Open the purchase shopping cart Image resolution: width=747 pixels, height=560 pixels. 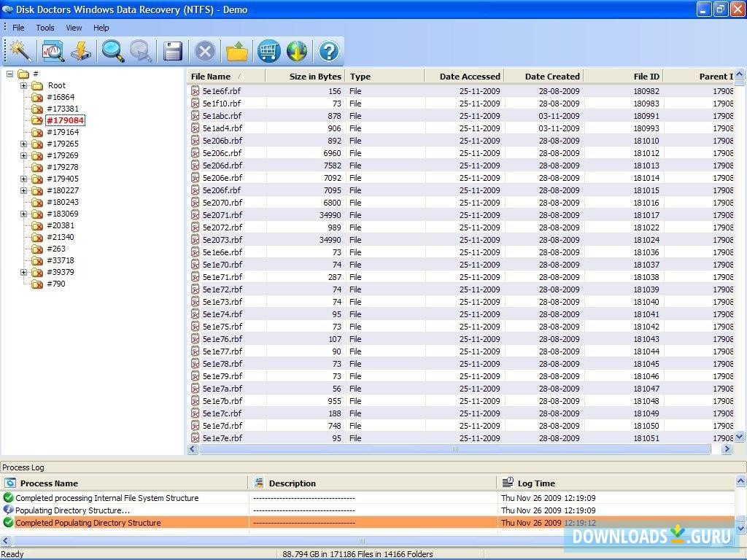268,51
